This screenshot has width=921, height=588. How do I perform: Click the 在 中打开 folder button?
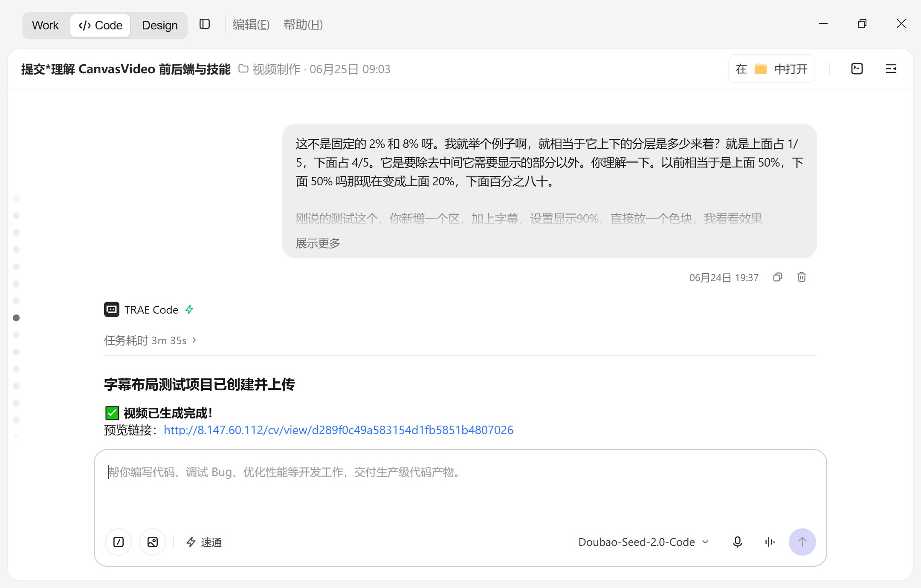(x=772, y=69)
